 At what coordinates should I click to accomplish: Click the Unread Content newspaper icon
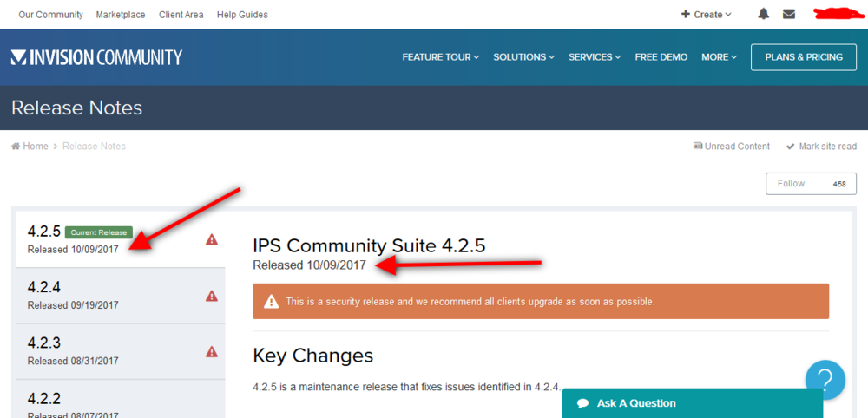tap(698, 146)
